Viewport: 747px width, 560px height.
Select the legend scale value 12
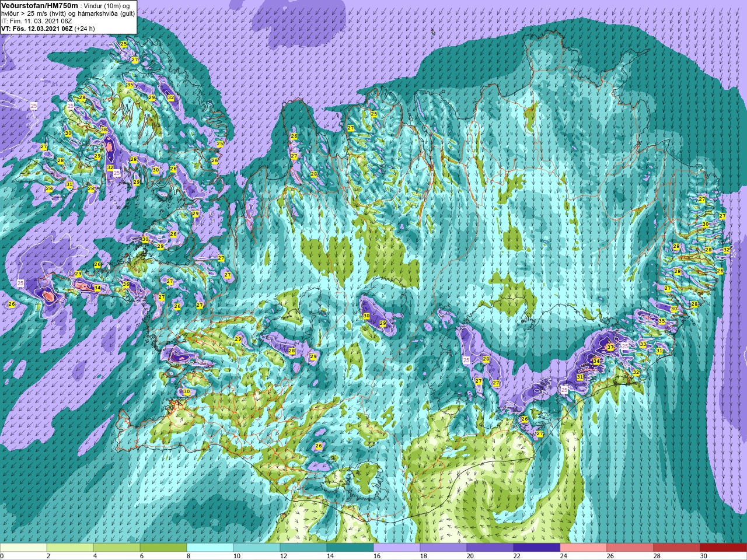coord(284,556)
